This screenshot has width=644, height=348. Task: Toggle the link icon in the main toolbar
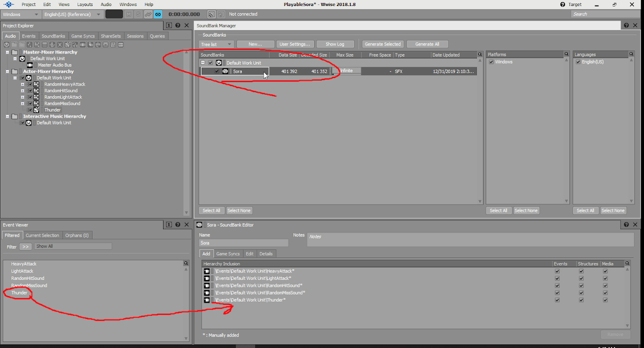(158, 14)
